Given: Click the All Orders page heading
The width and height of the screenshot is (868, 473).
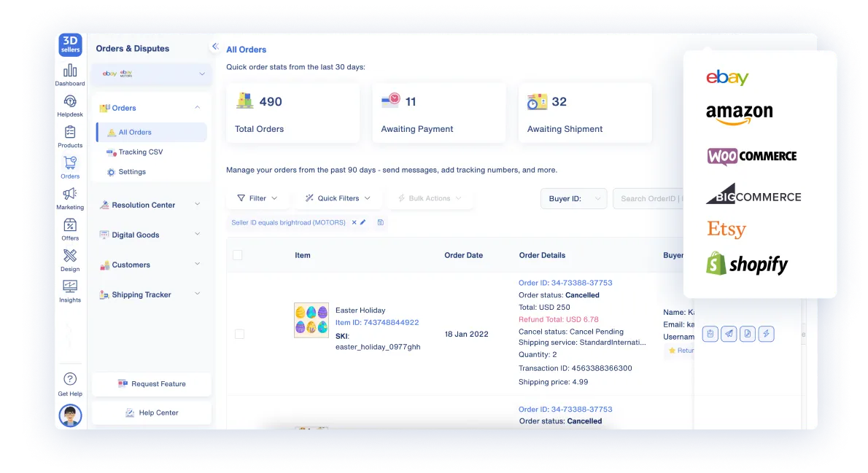Looking at the screenshot, I should 247,50.
